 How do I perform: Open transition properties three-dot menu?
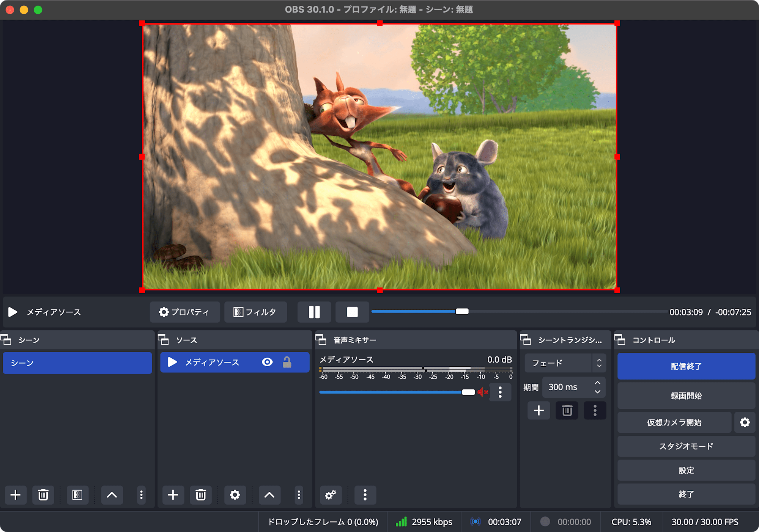pyautogui.click(x=595, y=410)
